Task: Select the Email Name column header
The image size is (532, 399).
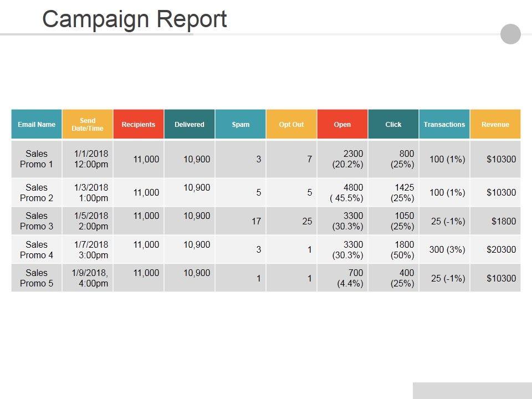Action: pos(37,124)
